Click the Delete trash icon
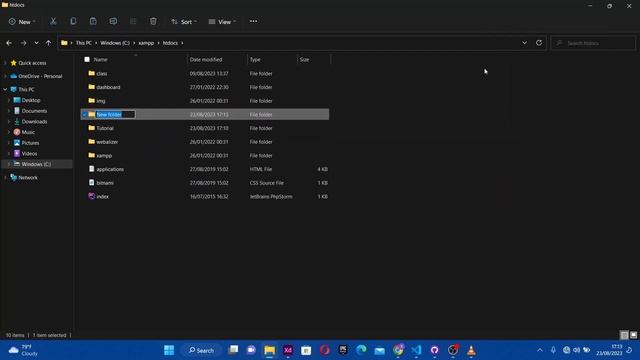This screenshot has height=360, width=640. [x=153, y=21]
